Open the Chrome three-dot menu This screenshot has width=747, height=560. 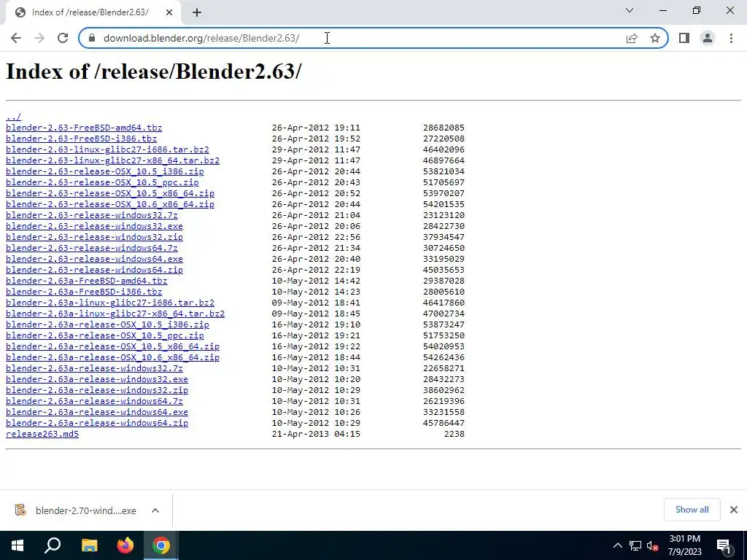731,38
